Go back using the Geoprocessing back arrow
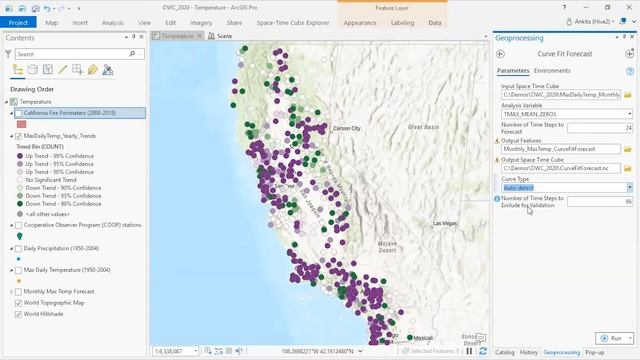 pyautogui.click(x=500, y=54)
